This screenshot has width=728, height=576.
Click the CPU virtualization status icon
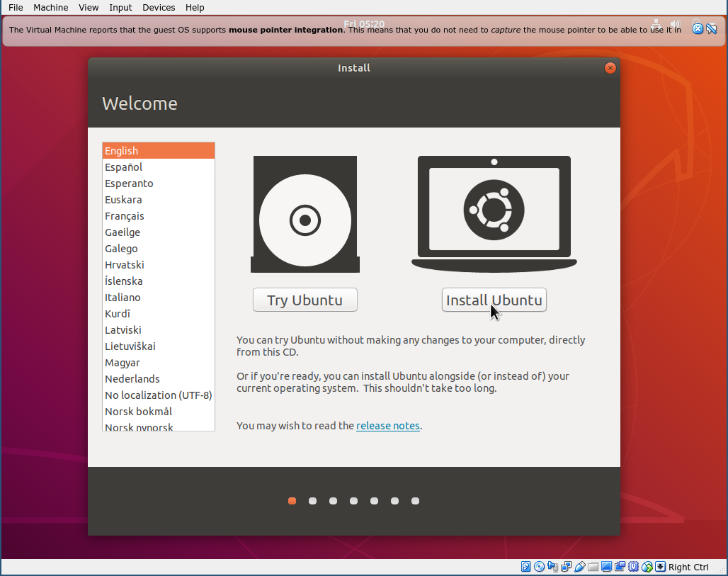click(x=634, y=567)
